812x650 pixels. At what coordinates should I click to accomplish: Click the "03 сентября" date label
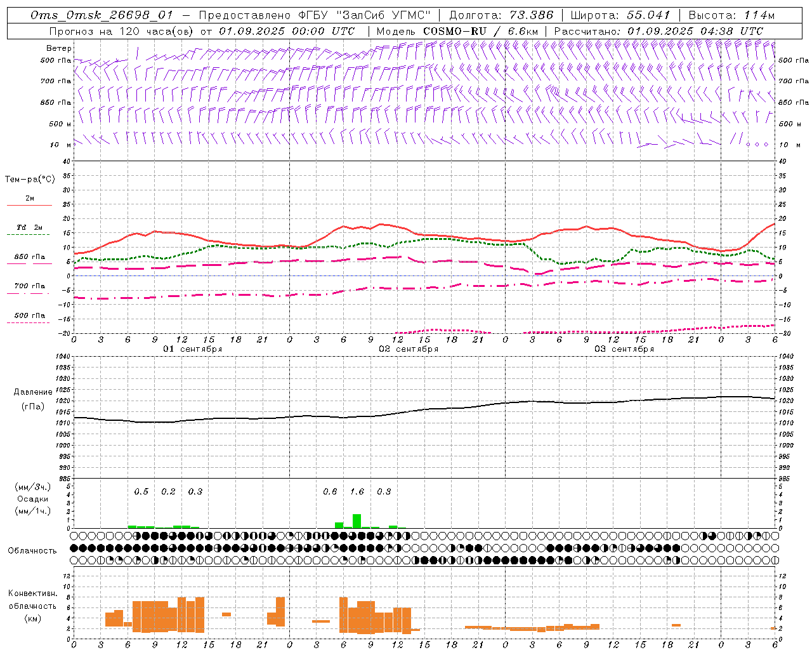(x=624, y=349)
